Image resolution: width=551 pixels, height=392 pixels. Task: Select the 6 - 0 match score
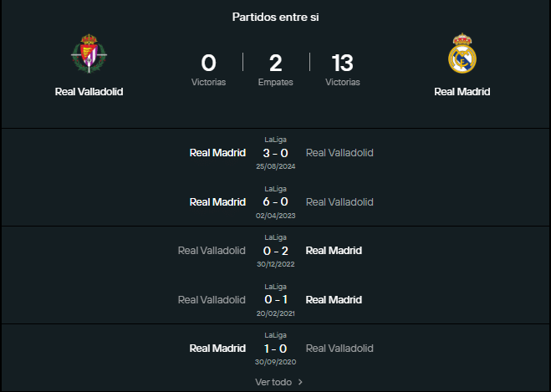click(x=276, y=201)
